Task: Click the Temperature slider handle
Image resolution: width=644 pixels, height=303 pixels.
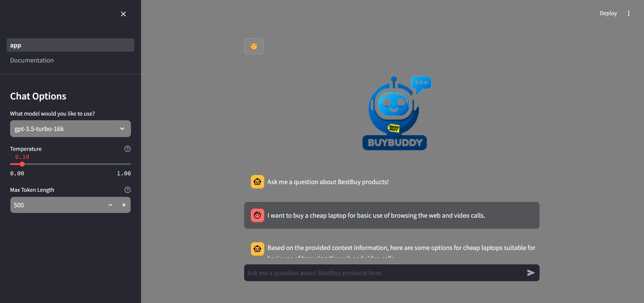Action: coord(22,164)
